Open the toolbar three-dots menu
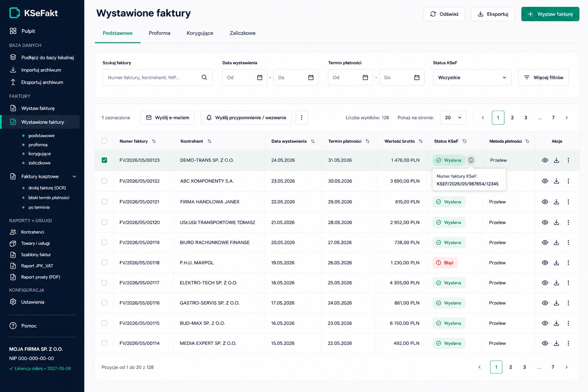This screenshot has height=392, width=588. pyautogui.click(x=302, y=118)
